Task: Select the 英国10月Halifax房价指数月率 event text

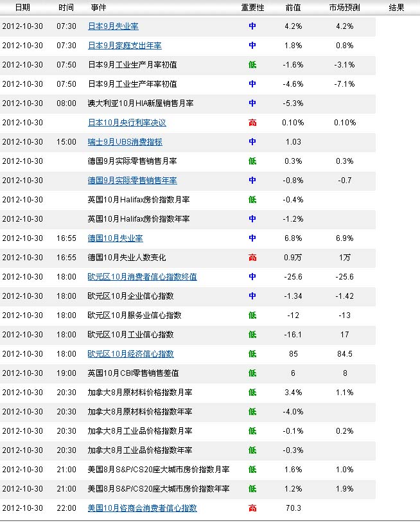Action: (139, 200)
